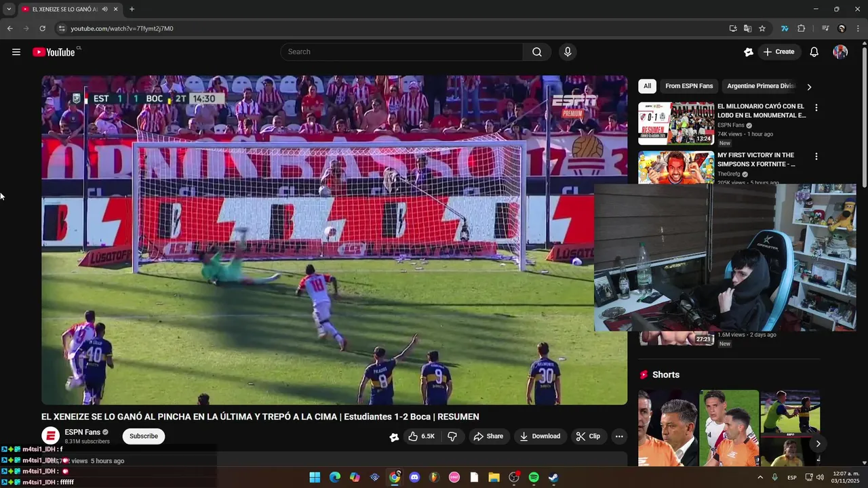Open the YouTube hamburger guide menu
The image size is (868, 488).
coord(16,52)
